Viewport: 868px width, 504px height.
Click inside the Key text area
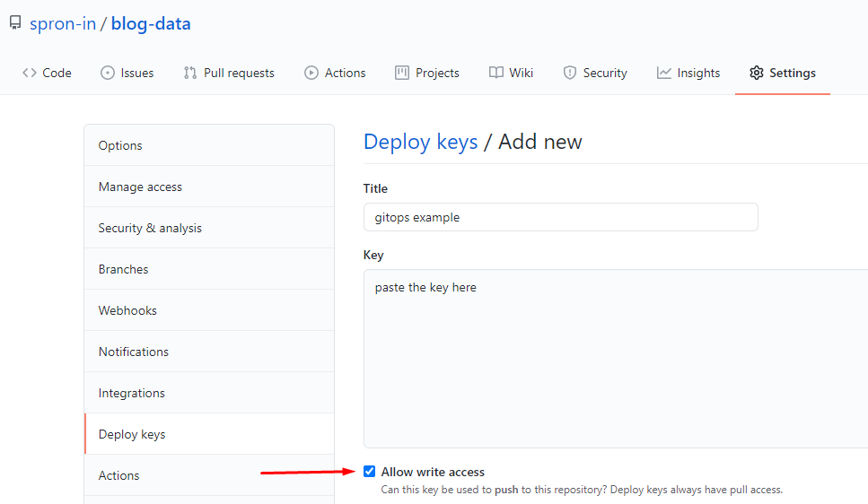click(x=615, y=359)
